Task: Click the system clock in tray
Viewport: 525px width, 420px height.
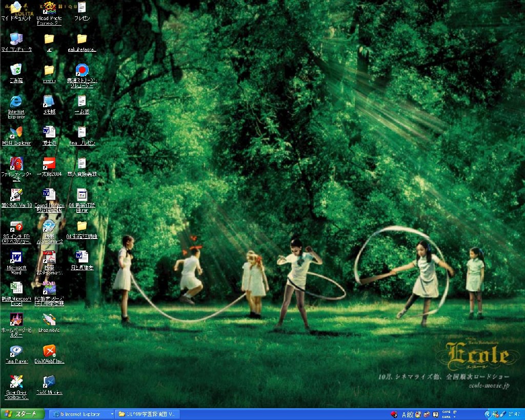Action: pos(514,414)
